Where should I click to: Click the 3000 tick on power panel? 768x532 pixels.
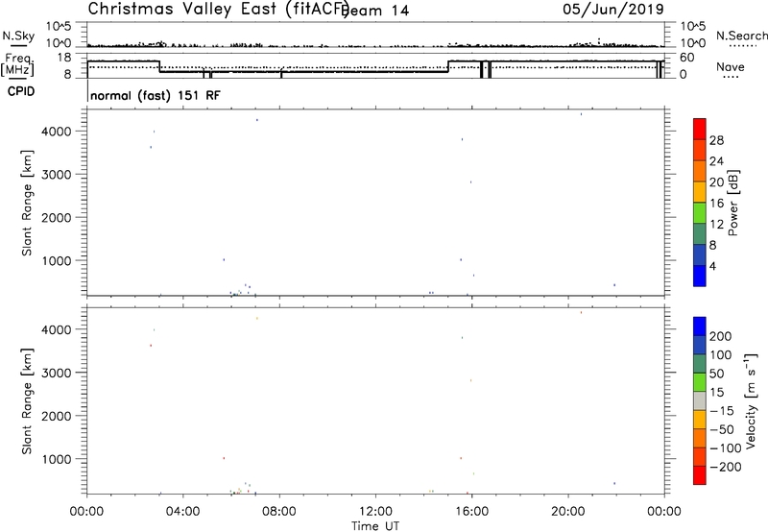[x=58, y=175]
